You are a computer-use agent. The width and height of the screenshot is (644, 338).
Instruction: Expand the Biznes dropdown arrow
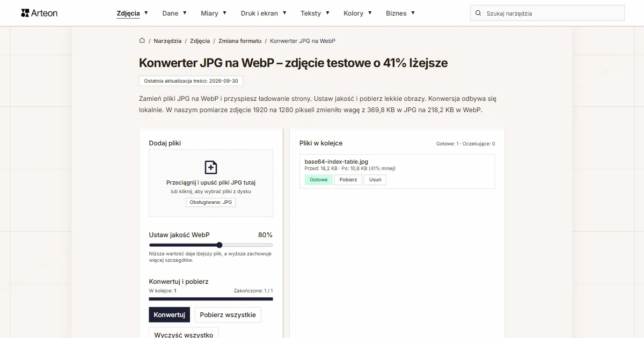[413, 13]
